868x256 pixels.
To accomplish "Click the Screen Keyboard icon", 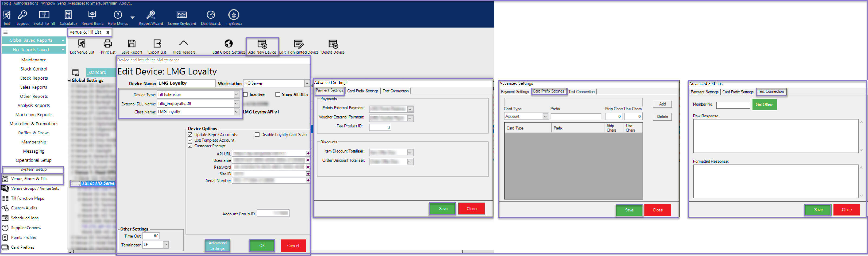I will [x=182, y=15].
